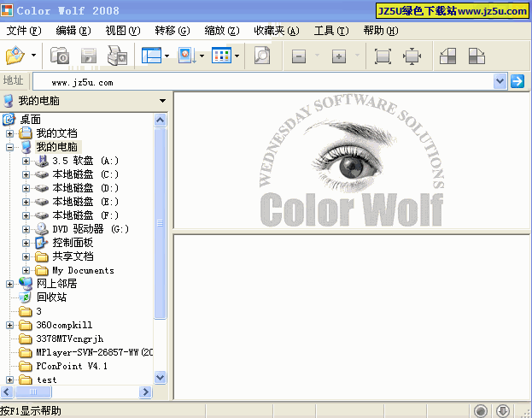Viewport: 532px width, 418px height.
Task: Click the open folder toolbar icon
Action: (15, 56)
